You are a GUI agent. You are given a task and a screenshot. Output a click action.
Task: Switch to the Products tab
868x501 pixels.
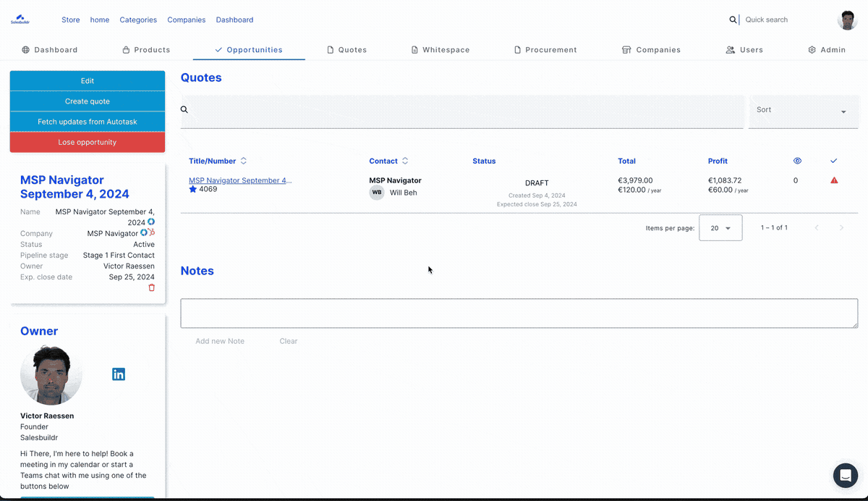146,50
